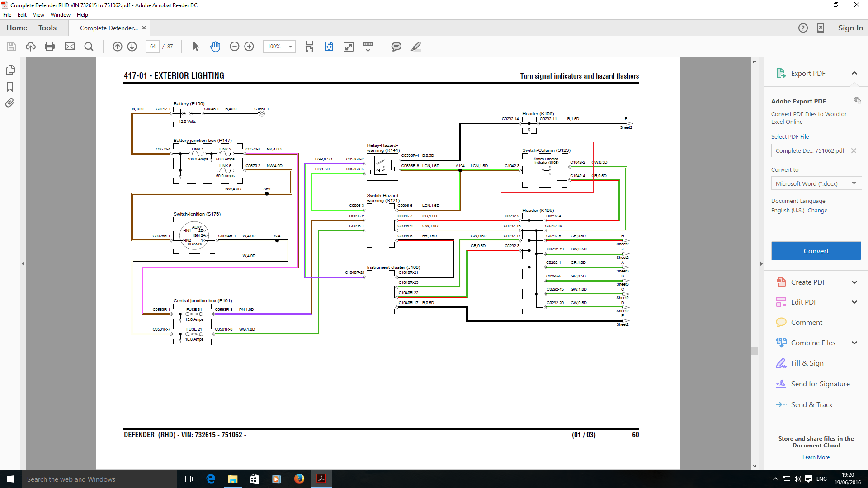Choose the Selection arrow tool
The width and height of the screenshot is (868, 488).
[196, 47]
